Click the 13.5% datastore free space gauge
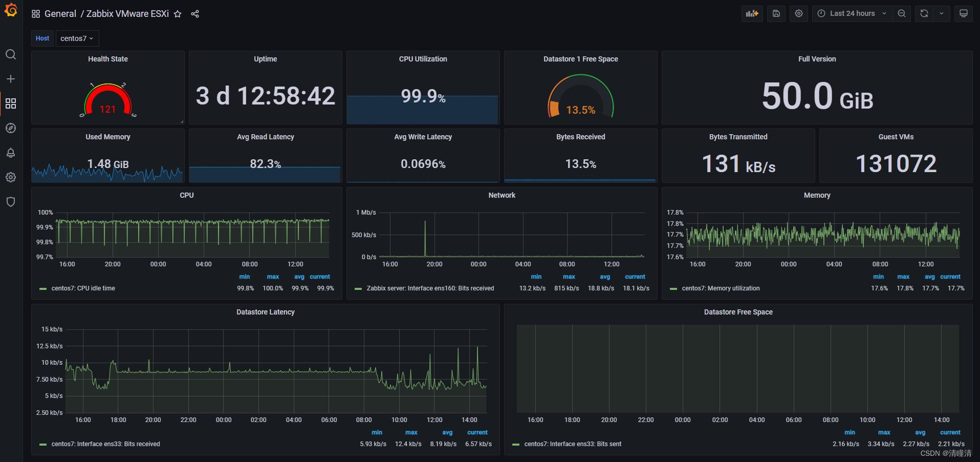This screenshot has height=462, width=980. pos(581,96)
